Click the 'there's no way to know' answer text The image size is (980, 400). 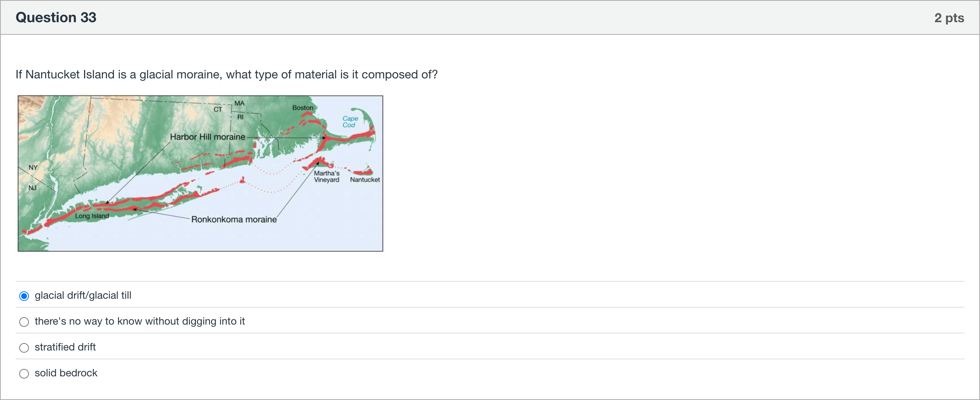click(x=140, y=321)
